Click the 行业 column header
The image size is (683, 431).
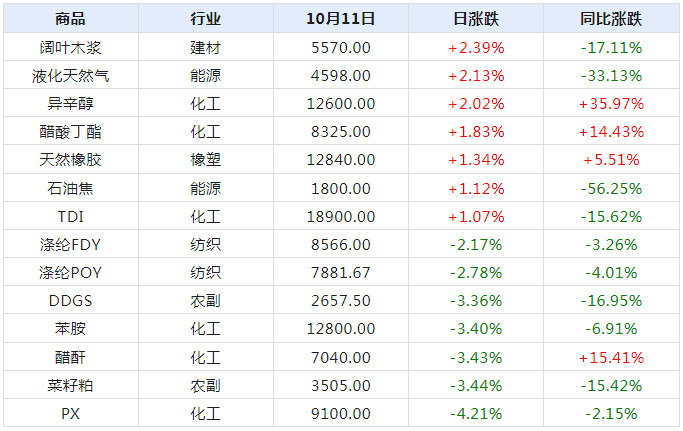tap(206, 18)
